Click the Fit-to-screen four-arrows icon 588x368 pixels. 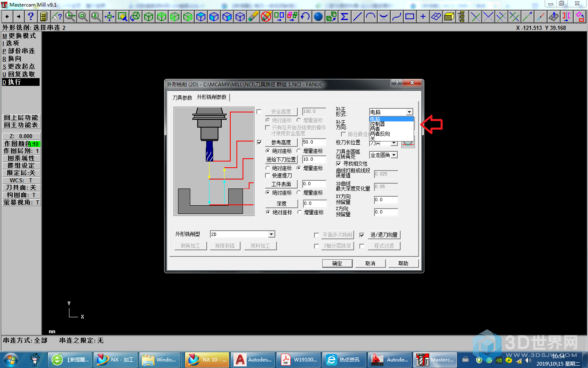[109, 17]
